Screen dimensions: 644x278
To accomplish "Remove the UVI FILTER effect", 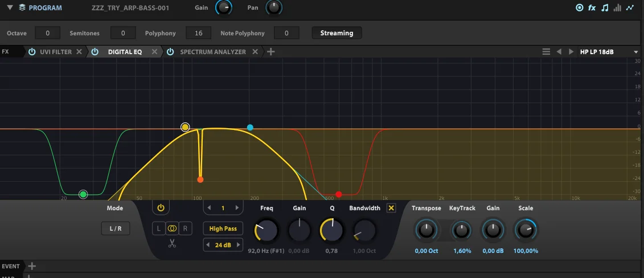I will [x=79, y=52].
